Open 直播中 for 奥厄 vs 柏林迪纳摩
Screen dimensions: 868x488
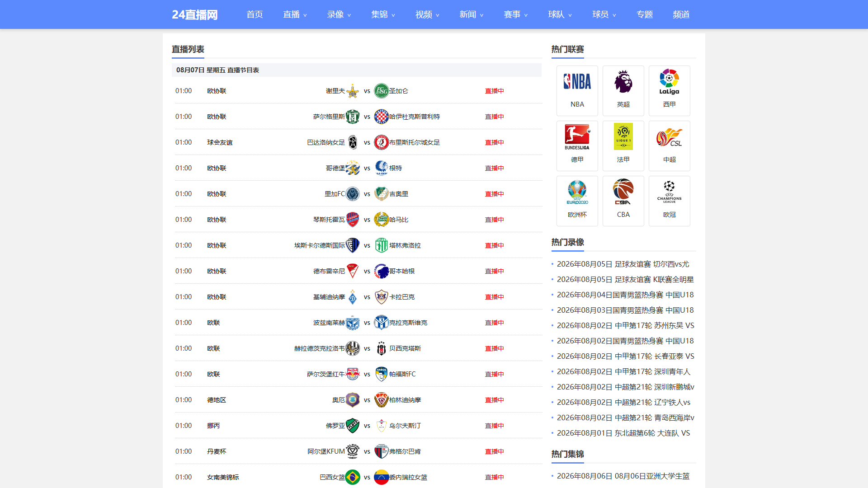495,400
